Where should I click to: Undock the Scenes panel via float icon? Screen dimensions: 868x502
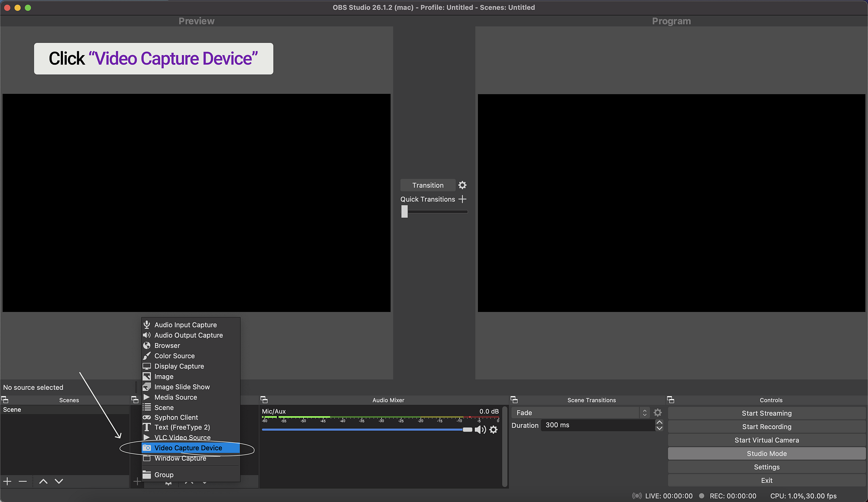point(5,400)
